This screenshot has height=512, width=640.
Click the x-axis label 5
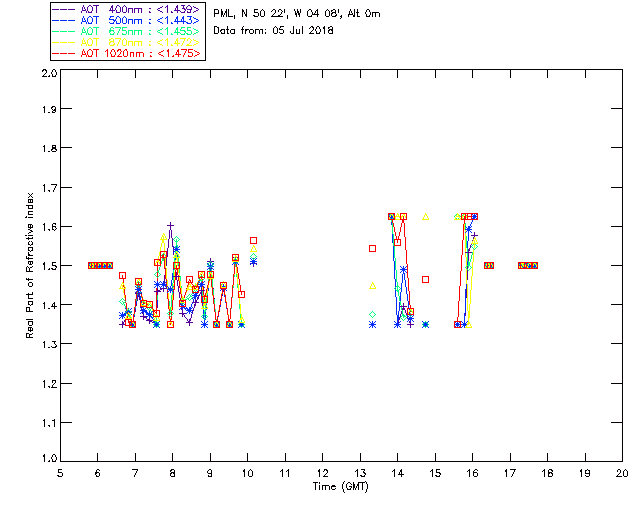[60, 473]
